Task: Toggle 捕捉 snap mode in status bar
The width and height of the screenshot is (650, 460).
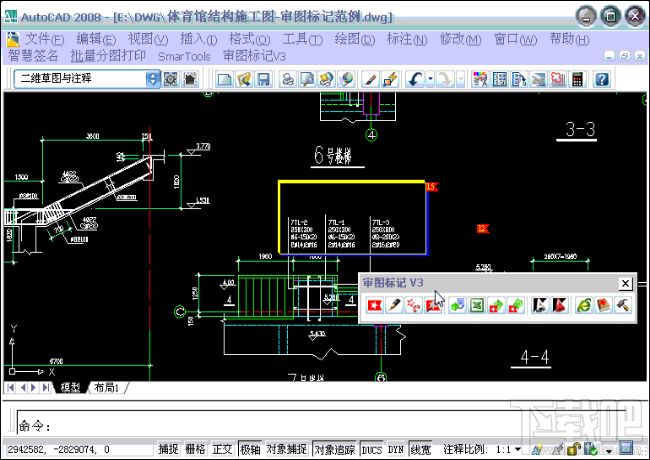Action: pos(168,449)
